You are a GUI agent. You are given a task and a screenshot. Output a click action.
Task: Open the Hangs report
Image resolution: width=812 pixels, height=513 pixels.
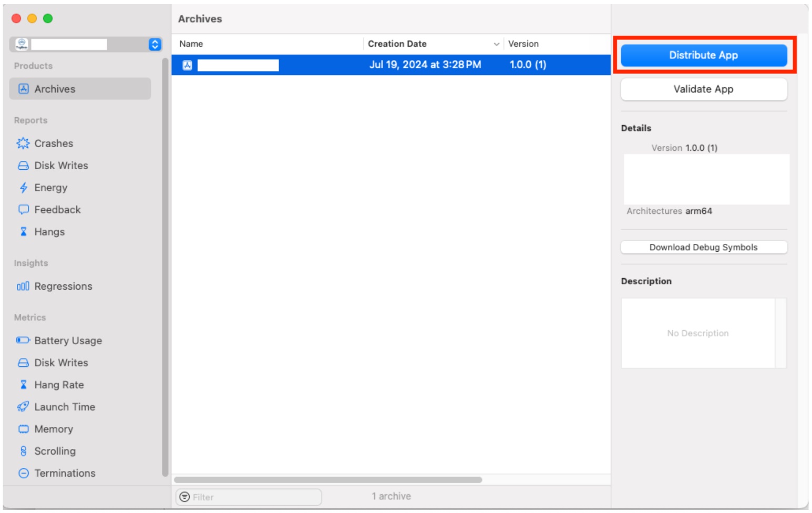click(49, 232)
